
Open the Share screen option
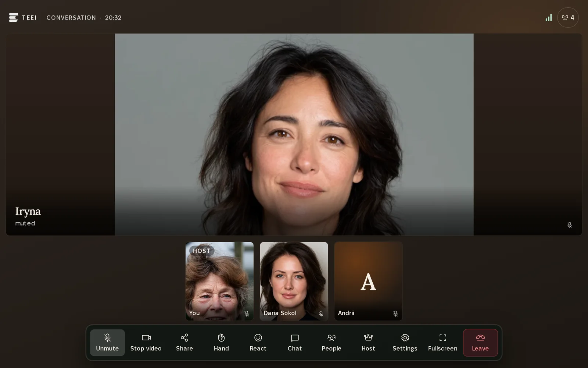pyautogui.click(x=184, y=343)
